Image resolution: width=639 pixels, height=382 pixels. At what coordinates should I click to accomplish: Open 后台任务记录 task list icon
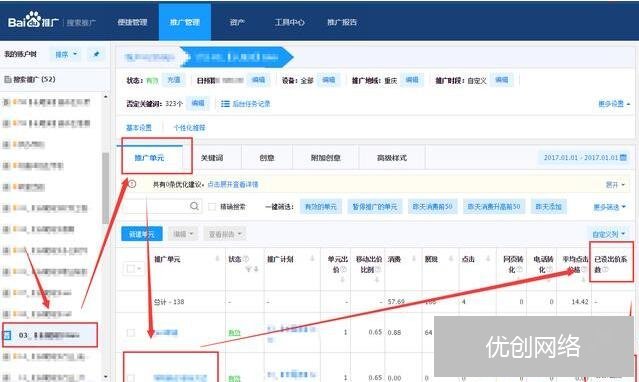pyautogui.click(x=225, y=104)
